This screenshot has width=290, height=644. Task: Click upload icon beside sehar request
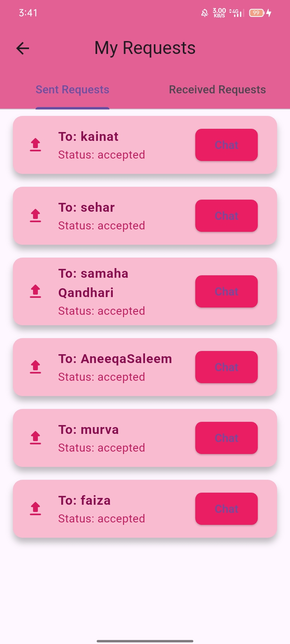[35, 215]
